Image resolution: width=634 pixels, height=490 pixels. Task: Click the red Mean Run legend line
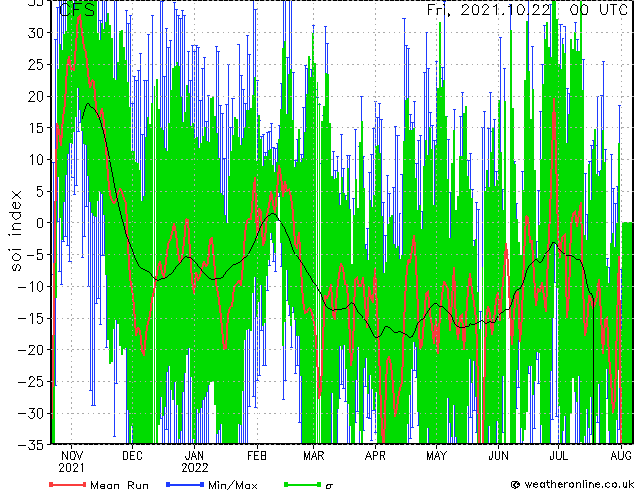pos(68,484)
